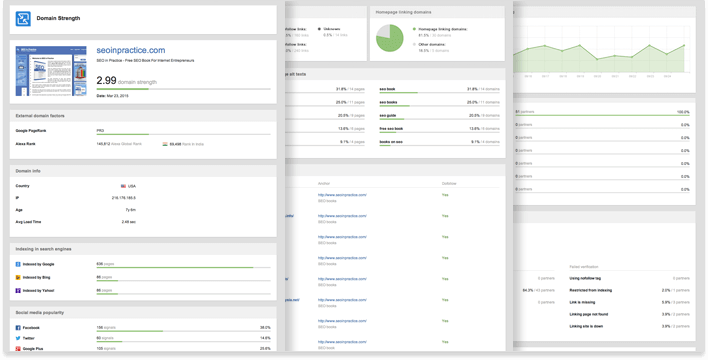The image size is (708, 360).
Task: Click the Facebook icon in Social media popularity
Action: coord(18,328)
